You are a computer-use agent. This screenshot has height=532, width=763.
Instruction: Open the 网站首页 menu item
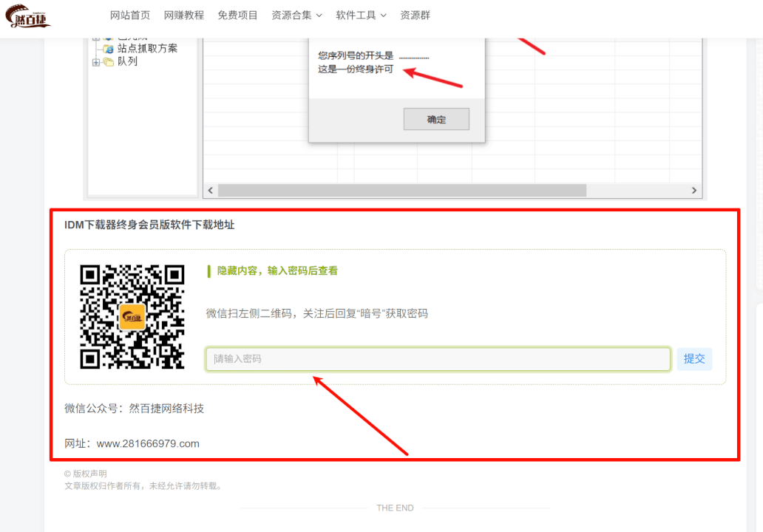[x=130, y=15]
